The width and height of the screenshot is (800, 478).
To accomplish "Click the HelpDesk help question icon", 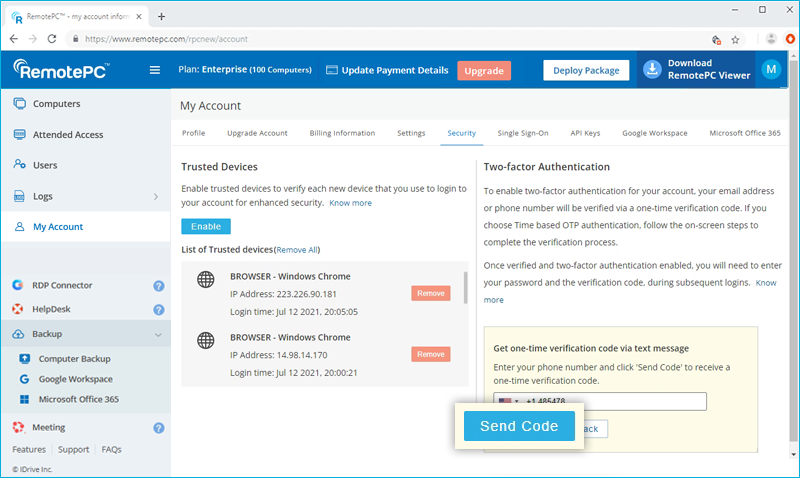I will [x=158, y=310].
